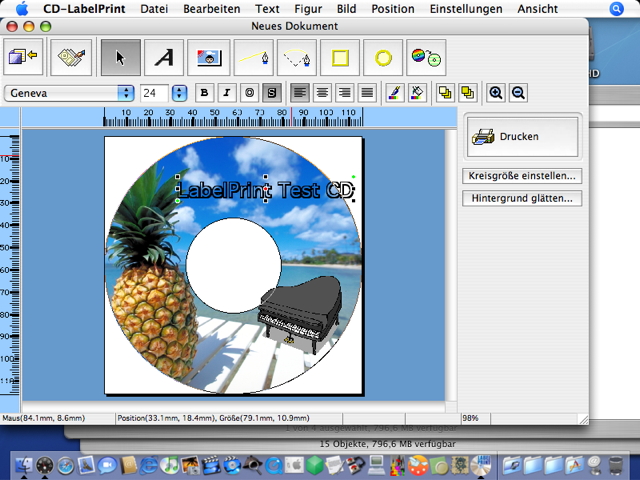
Task: Click the pineapple in the label image
Action: point(152,273)
